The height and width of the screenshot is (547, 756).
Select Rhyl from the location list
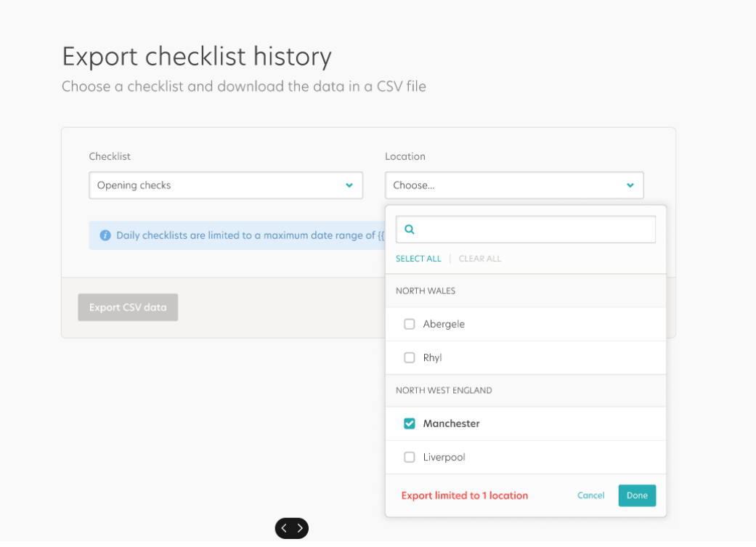433,357
